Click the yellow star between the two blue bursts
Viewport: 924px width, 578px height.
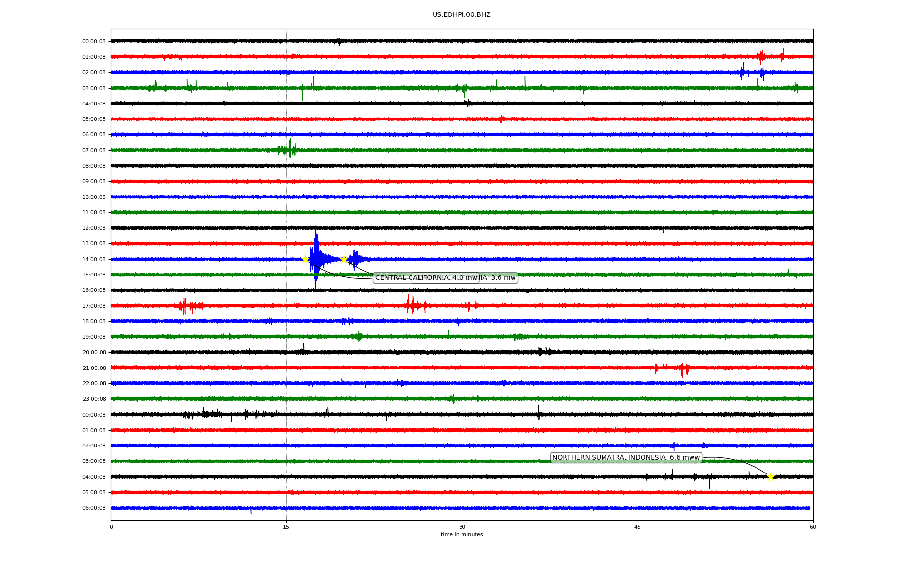coord(344,259)
